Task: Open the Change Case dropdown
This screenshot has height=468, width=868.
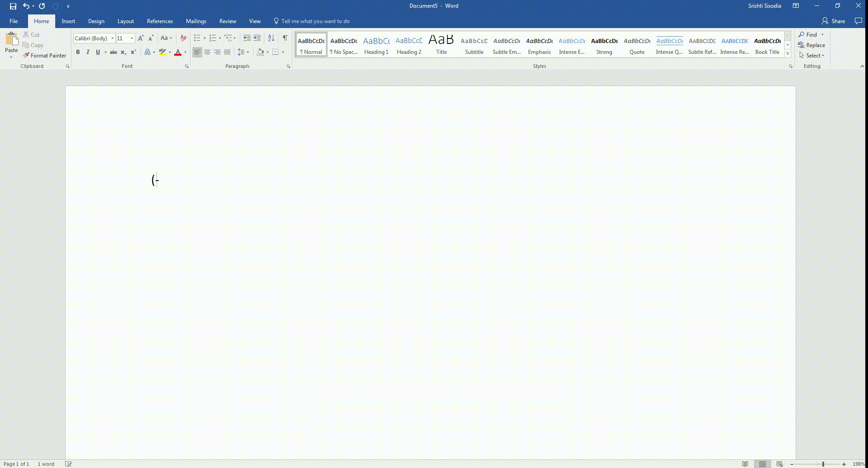Action: click(166, 38)
